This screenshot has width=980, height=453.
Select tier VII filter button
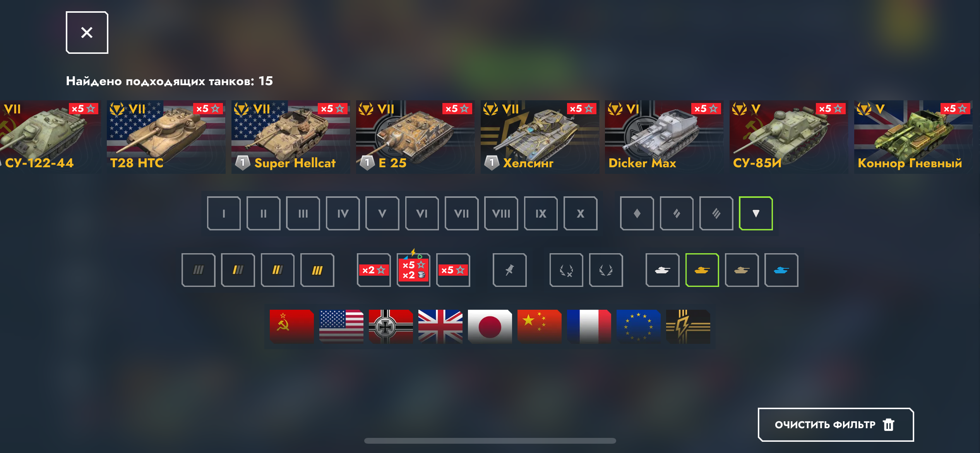click(461, 213)
